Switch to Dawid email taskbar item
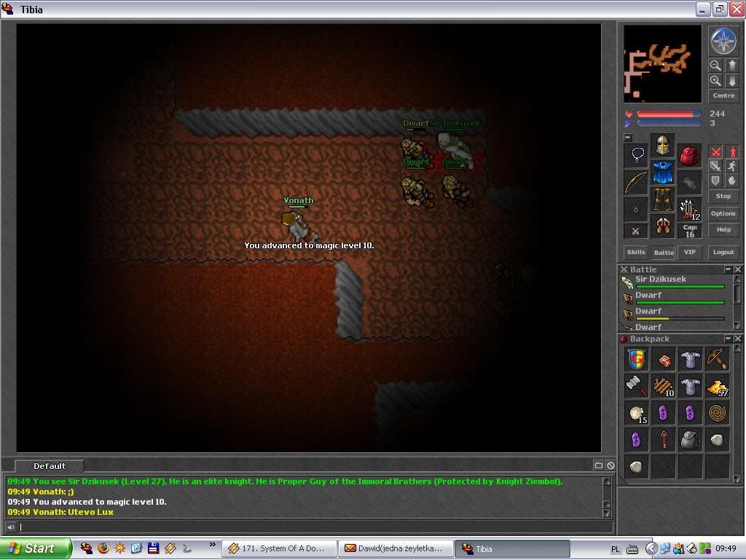746x560 pixels. point(396,548)
